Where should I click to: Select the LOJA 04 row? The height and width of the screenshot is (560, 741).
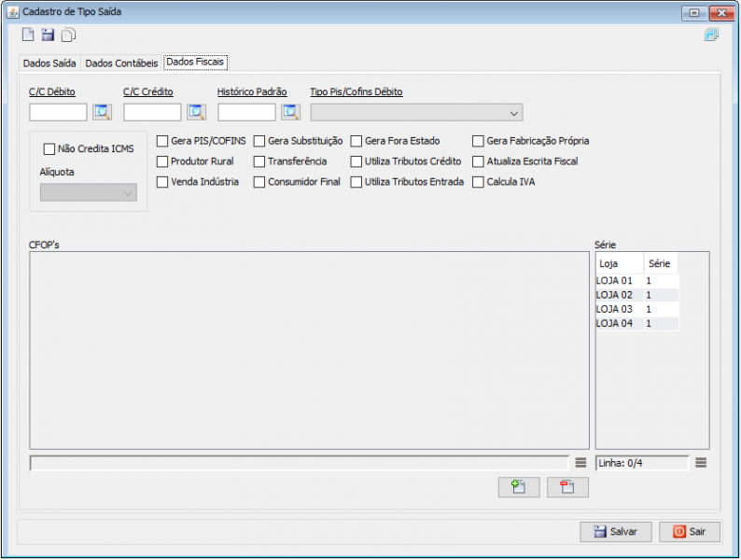(637, 324)
